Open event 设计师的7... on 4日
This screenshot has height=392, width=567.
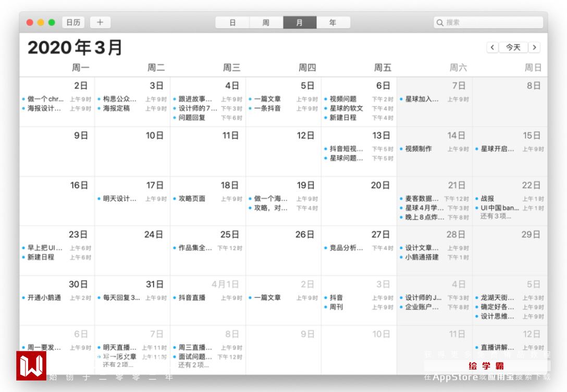coord(208,108)
